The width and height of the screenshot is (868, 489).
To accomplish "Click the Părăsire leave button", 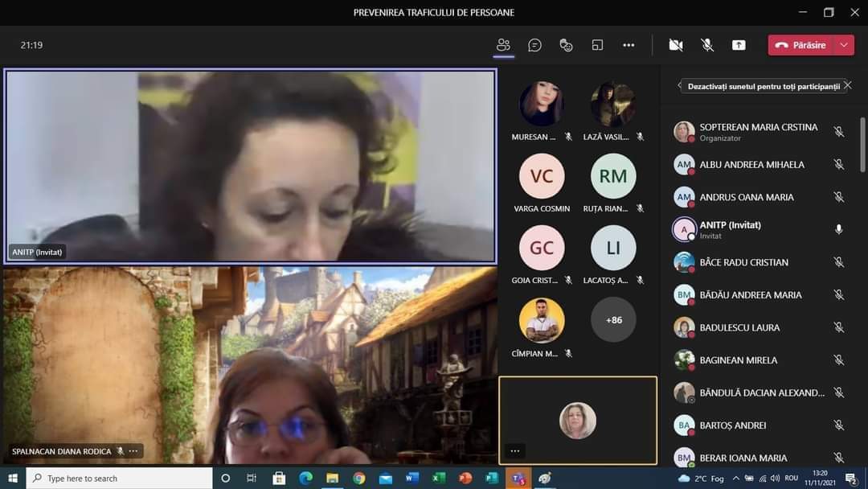I will coord(801,45).
